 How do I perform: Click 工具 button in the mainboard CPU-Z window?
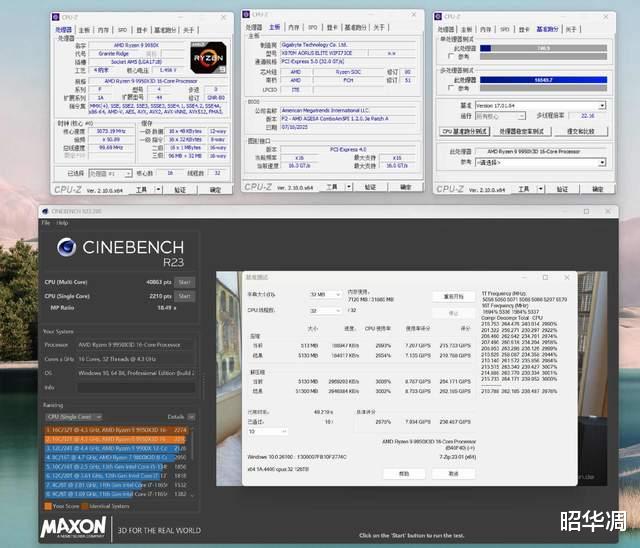click(x=331, y=187)
